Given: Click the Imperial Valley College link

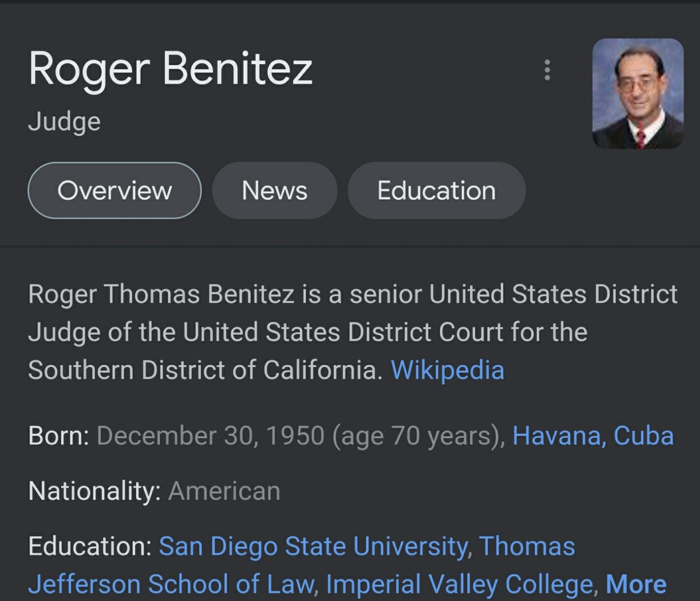Looking at the screenshot, I should [x=459, y=584].
